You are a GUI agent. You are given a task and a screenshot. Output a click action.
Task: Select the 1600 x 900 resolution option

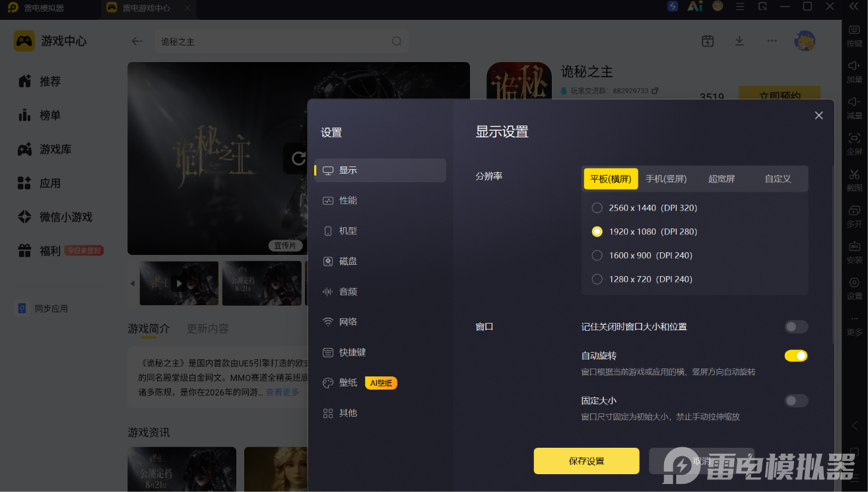tap(642, 255)
